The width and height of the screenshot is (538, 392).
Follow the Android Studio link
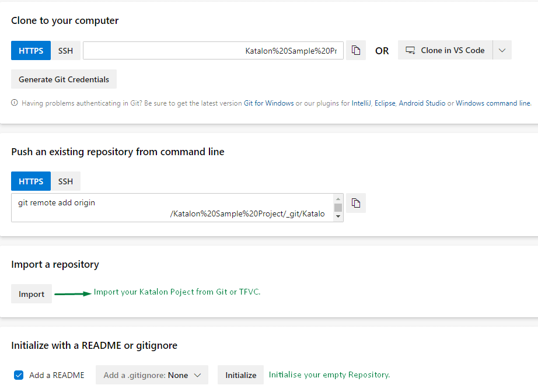[422, 103]
